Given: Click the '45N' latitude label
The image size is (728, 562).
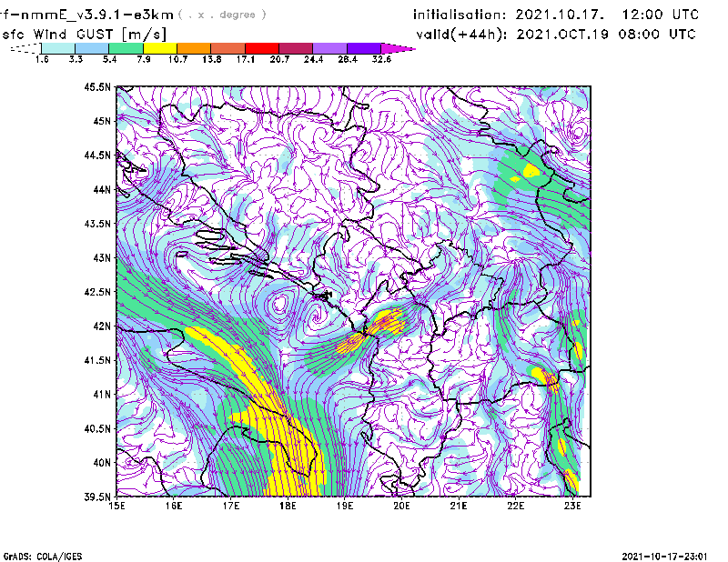Looking at the screenshot, I should coord(102,121).
